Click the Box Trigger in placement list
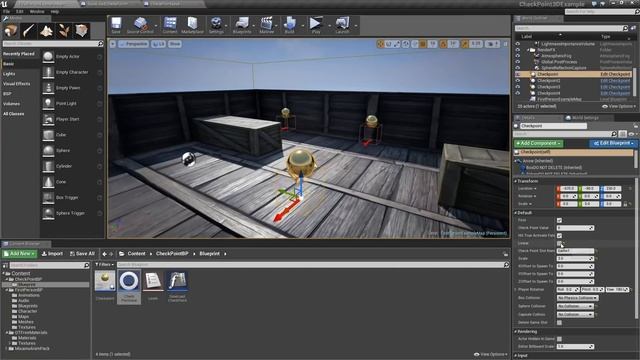Screen dimensions: 640x360 [x=48, y=197]
